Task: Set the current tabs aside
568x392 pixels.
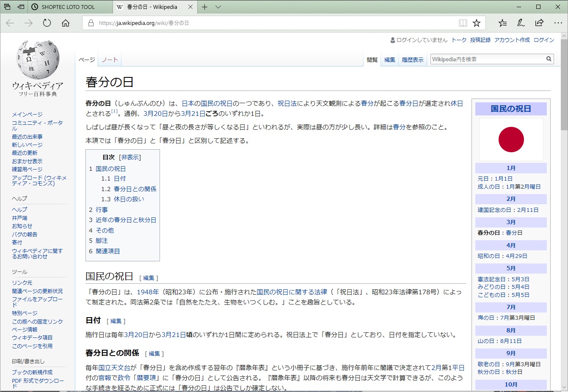Action: click(21, 7)
